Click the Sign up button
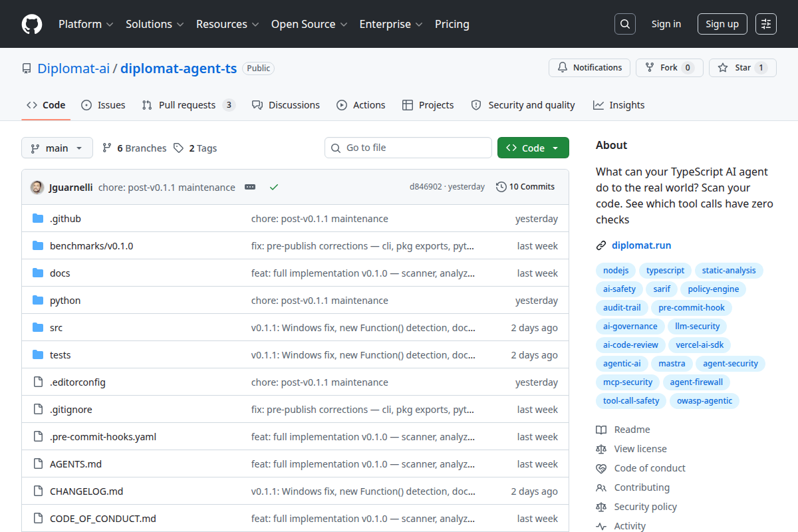Viewport: 798px width, 532px height. (x=722, y=24)
